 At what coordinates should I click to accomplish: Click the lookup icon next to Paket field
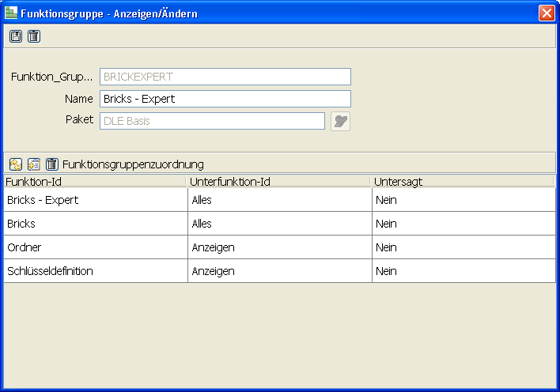340,121
